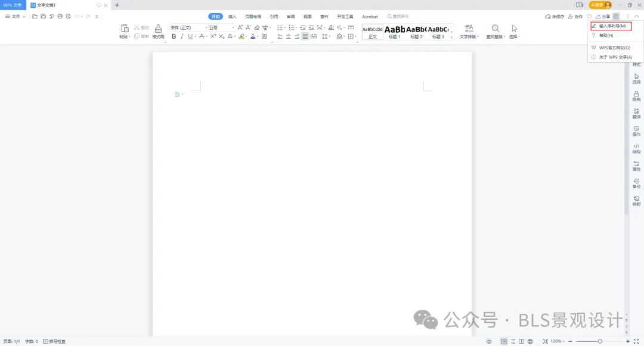Select 输入序列号(M) from the menu
This screenshot has width=644, height=346.
point(611,26)
